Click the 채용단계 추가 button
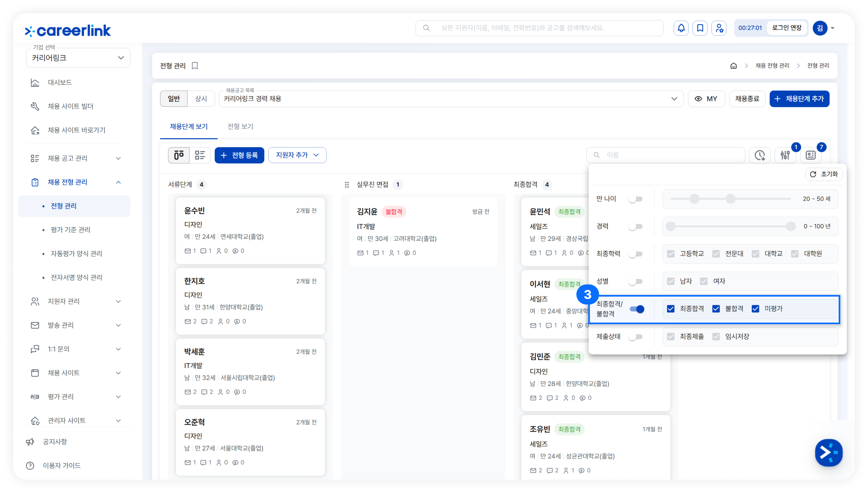The height and width of the screenshot is (493, 868). pos(799,98)
